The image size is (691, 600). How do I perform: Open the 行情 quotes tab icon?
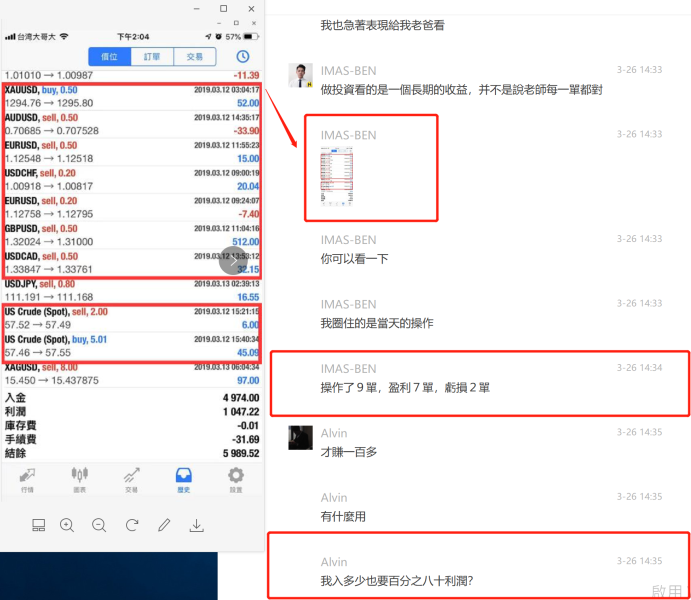[27, 479]
